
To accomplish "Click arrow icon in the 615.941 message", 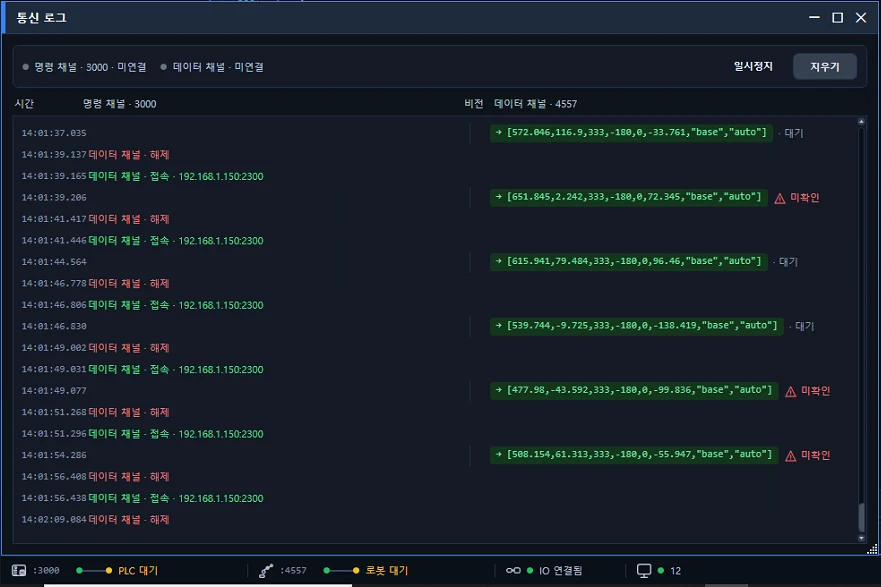I will click(x=498, y=261).
